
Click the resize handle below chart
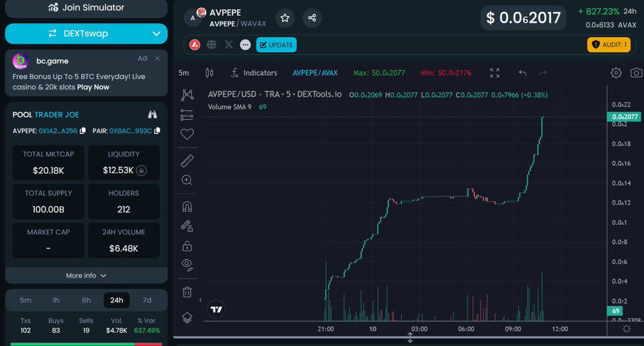410,338
